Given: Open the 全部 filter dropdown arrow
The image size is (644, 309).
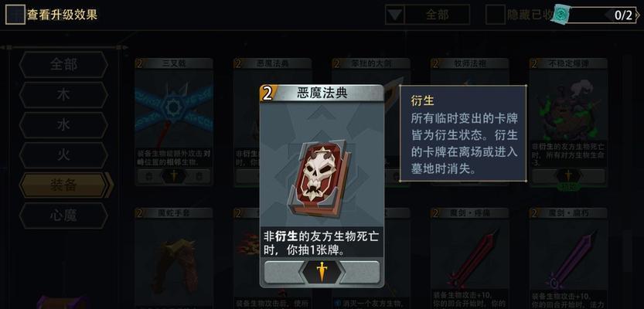Looking at the screenshot, I should point(395,15).
